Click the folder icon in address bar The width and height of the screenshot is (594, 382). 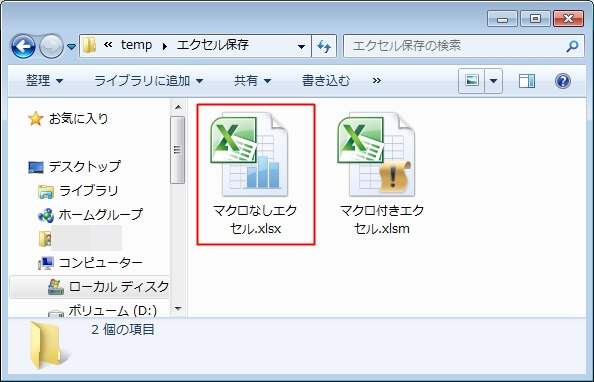click(x=89, y=46)
